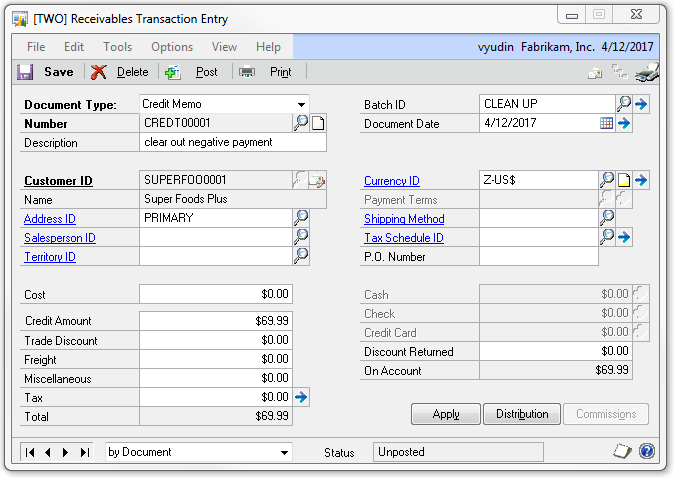Click the Description text field
The height and width of the screenshot is (478, 674).
coord(233,142)
